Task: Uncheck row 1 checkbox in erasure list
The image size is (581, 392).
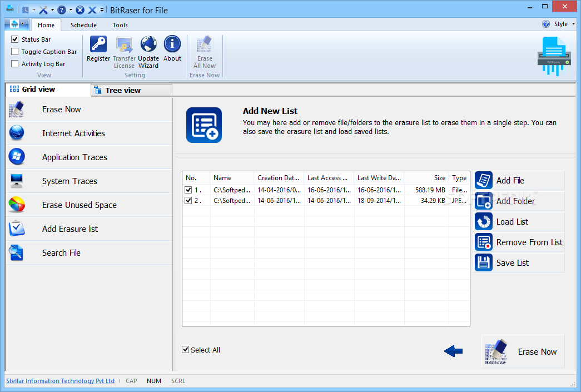Action: point(188,190)
